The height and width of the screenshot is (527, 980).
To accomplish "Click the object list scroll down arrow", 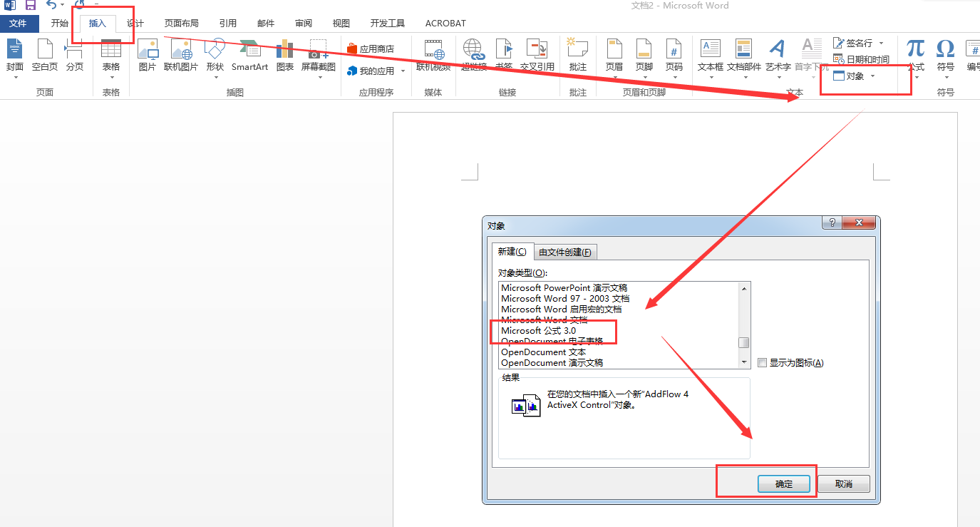I will [744, 362].
